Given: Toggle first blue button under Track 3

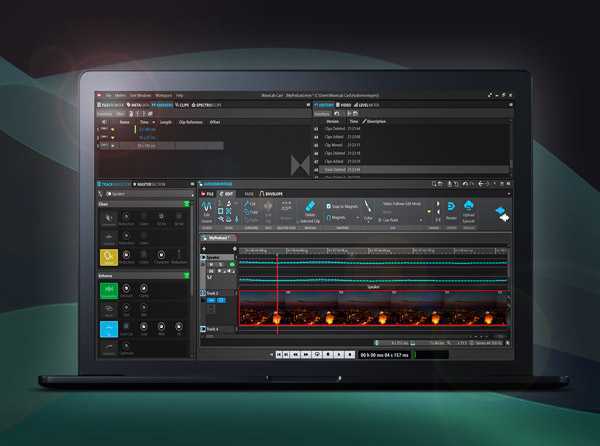Looking at the screenshot, I should pyautogui.click(x=211, y=300).
